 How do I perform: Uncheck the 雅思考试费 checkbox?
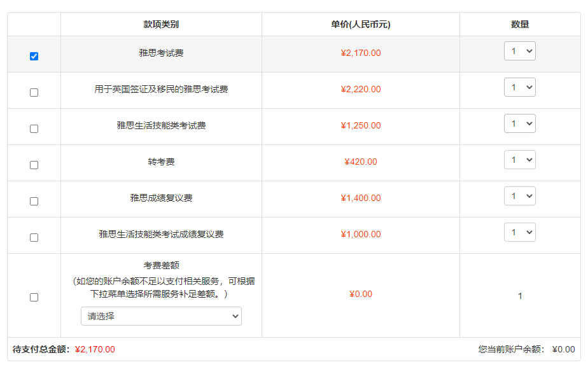34,56
